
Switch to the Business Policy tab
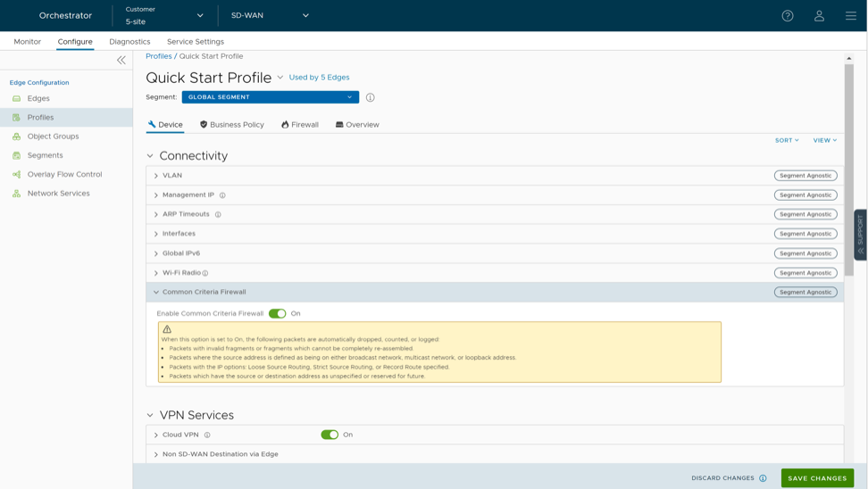coord(231,125)
